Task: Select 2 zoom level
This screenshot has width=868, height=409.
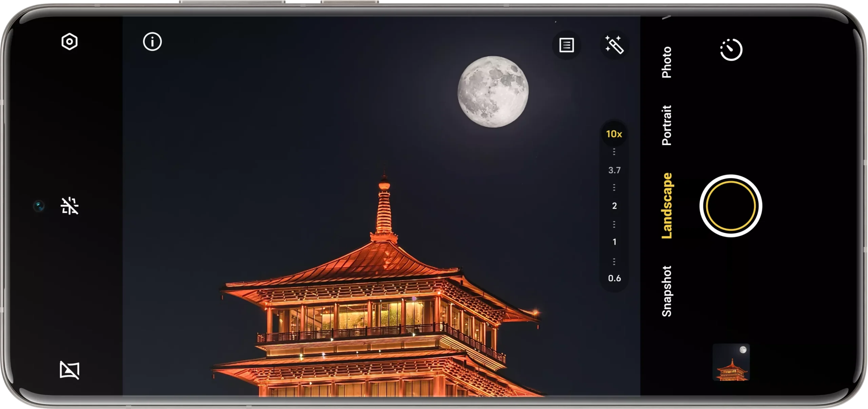Action: tap(614, 206)
